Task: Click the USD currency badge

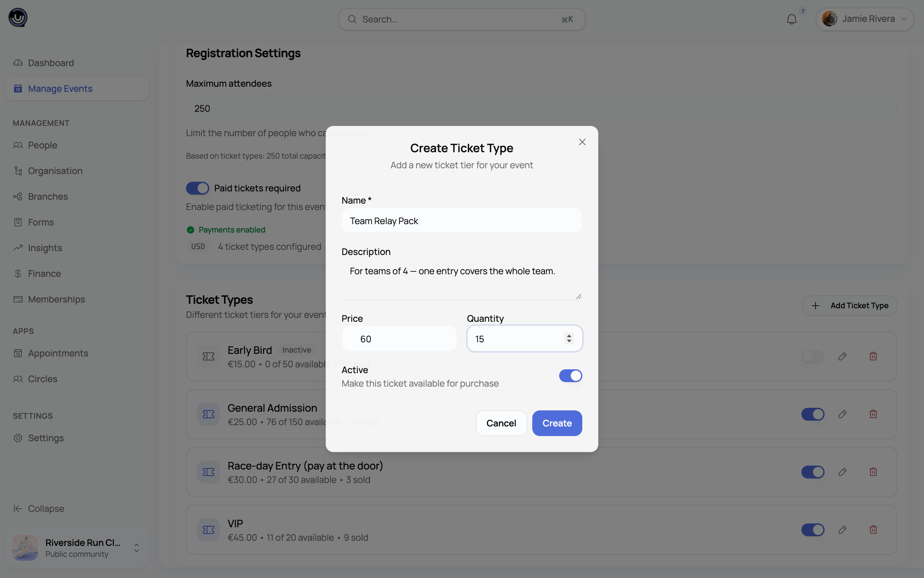Action: 198,247
